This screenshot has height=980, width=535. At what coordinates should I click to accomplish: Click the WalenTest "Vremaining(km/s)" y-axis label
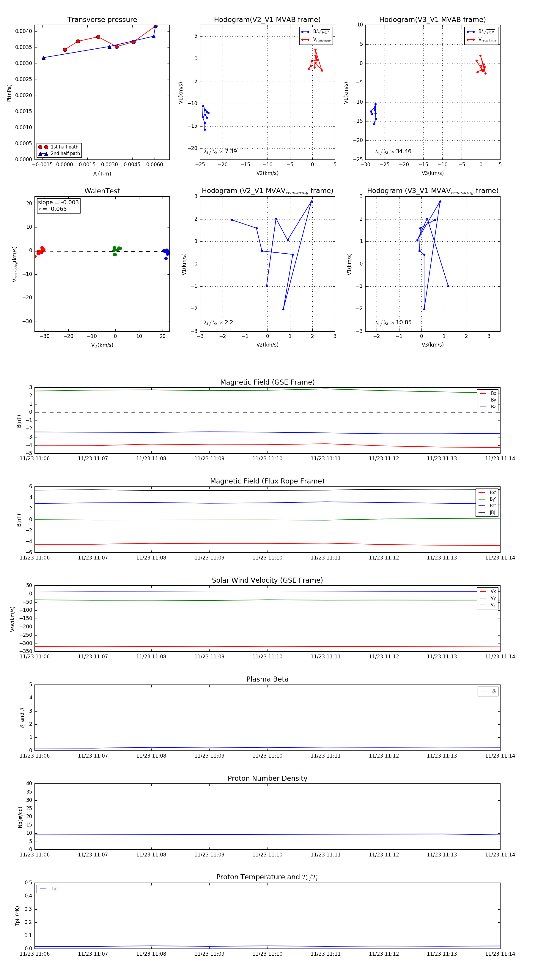tap(15, 264)
